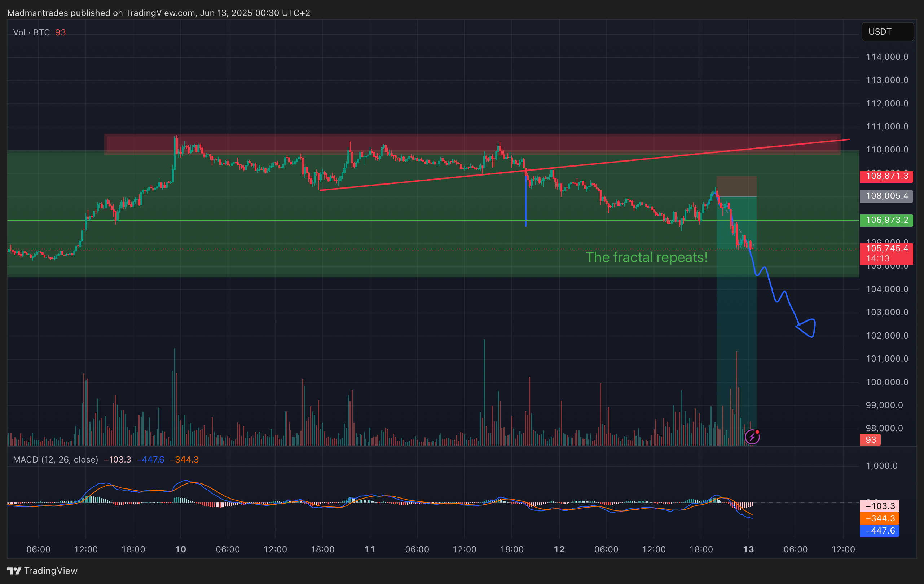Click the date label 10 on time axis

(180, 549)
